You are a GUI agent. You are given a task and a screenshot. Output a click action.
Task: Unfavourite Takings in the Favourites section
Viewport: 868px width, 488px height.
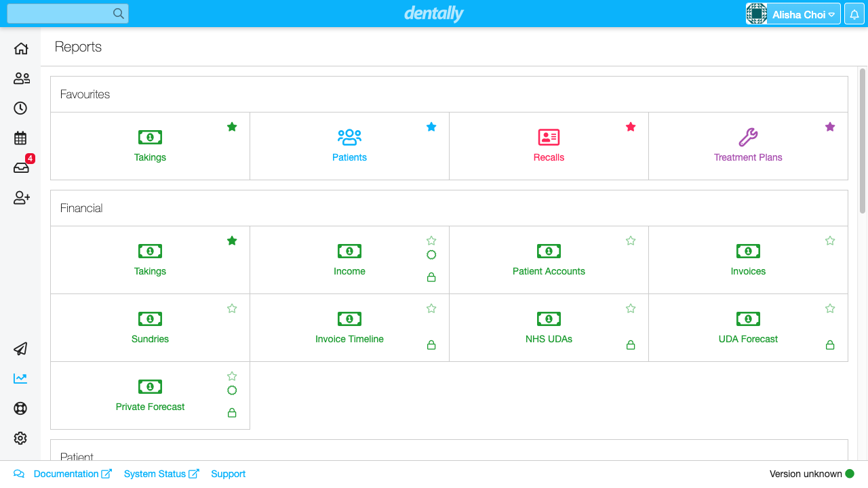coord(232,127)
